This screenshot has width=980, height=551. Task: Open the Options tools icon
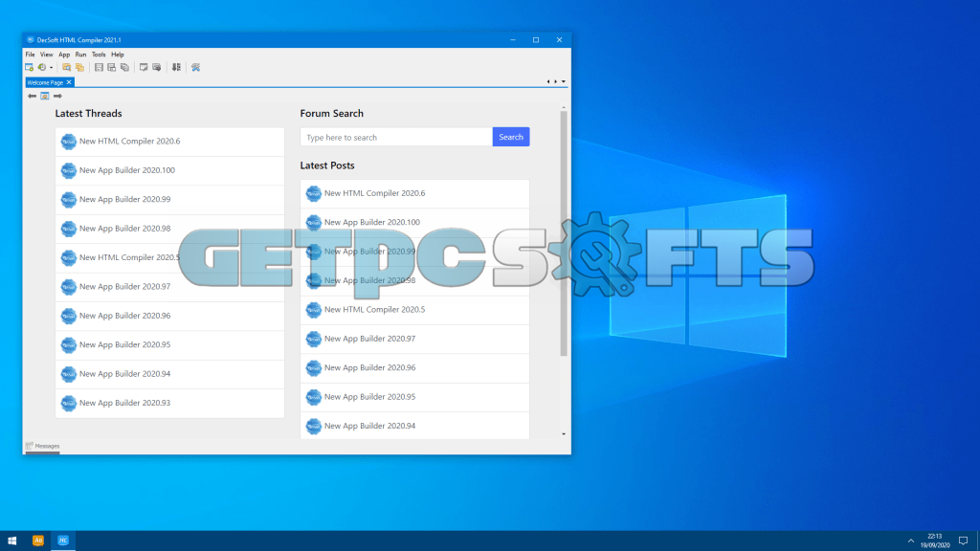(x=195, y=68)
